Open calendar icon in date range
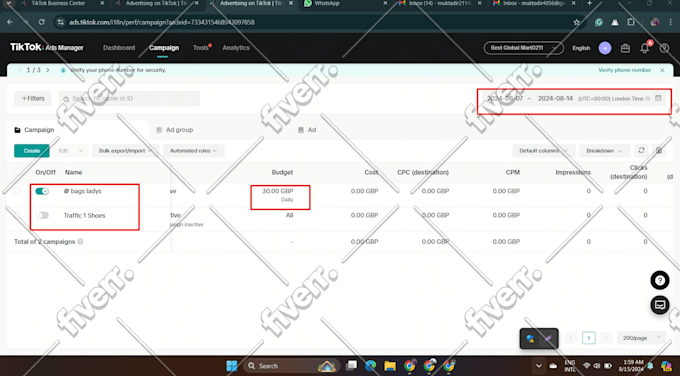Screen dimensions: 680x376 658,98
